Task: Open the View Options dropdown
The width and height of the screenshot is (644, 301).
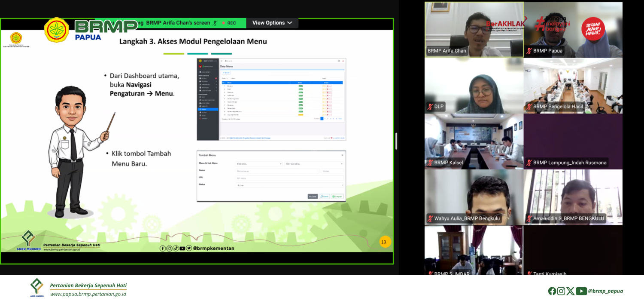Action: (x=272, y=23)
